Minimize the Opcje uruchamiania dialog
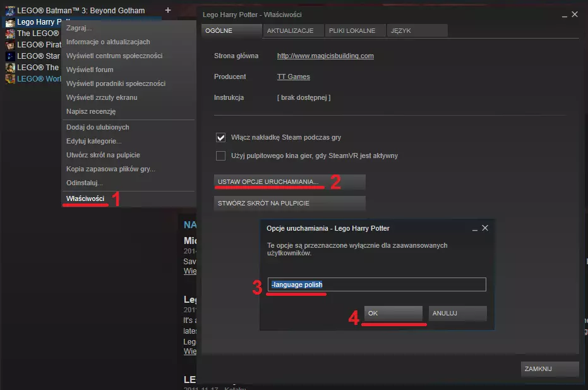The height and width of the screenshot is (390, 588). pyautogui.click(x=475, y=229)
